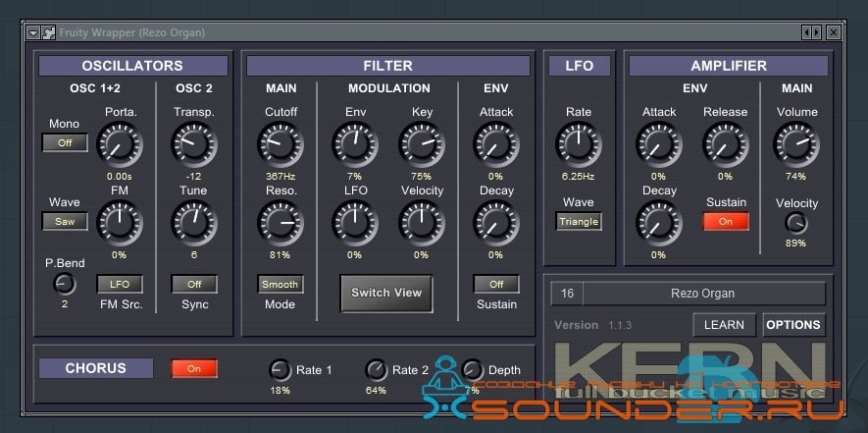Click the Porta. knob
Viewport: 868px width, 433px height.
(120, 144)
